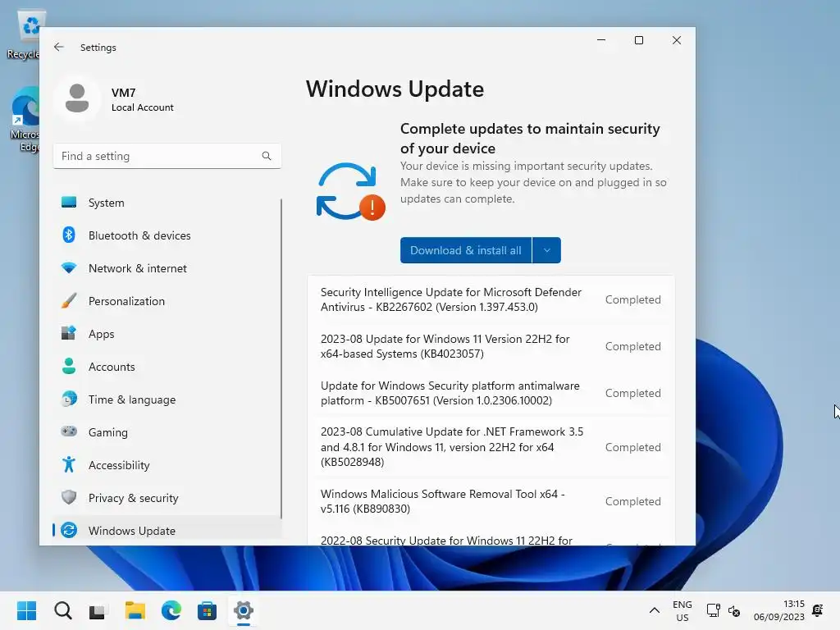Click the Windows Update sync status icon

350,192
